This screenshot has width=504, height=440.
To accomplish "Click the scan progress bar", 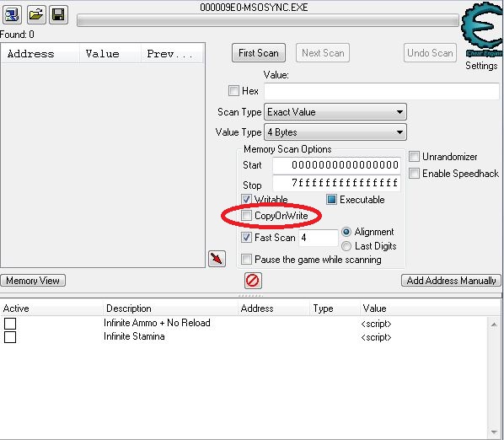I will click(x=268, y=20).
